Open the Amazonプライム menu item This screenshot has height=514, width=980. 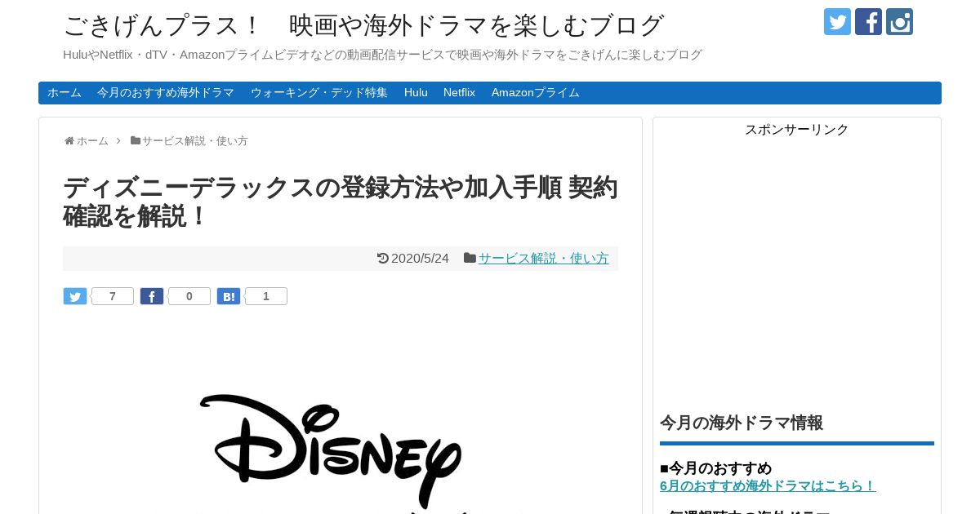point(536,93)
